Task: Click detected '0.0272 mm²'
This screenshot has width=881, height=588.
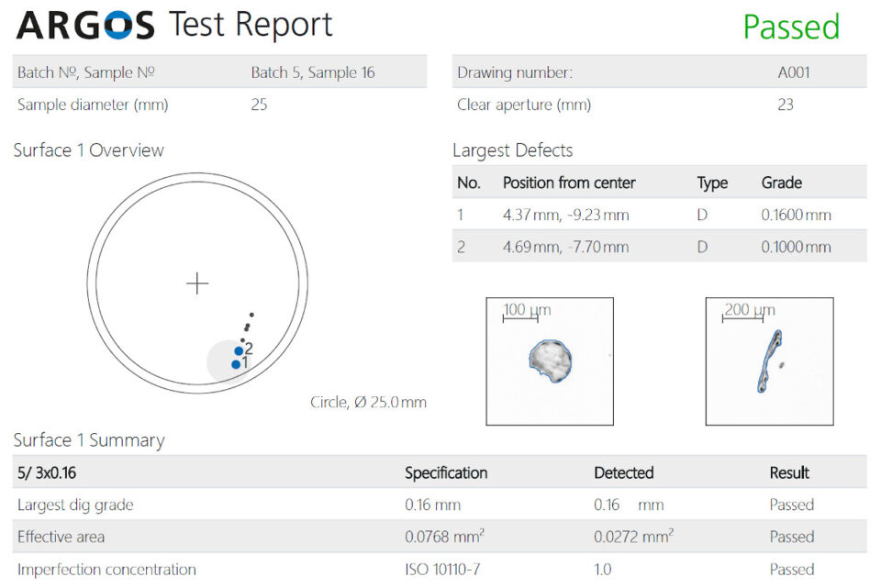Action: [x=634, y=537]
